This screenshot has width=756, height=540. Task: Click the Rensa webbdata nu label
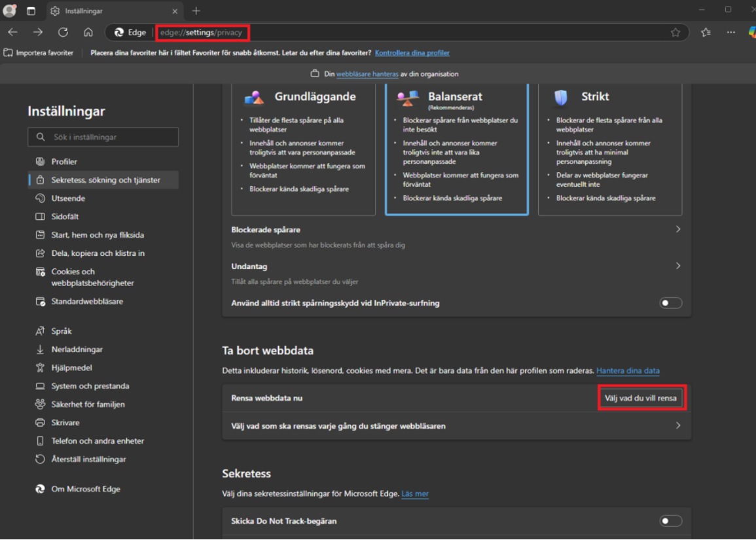pyautogui.click(x=266, y=398)
